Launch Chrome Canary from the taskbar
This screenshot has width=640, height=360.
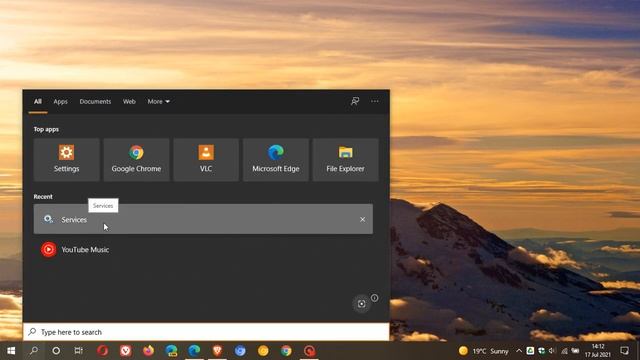263,351
